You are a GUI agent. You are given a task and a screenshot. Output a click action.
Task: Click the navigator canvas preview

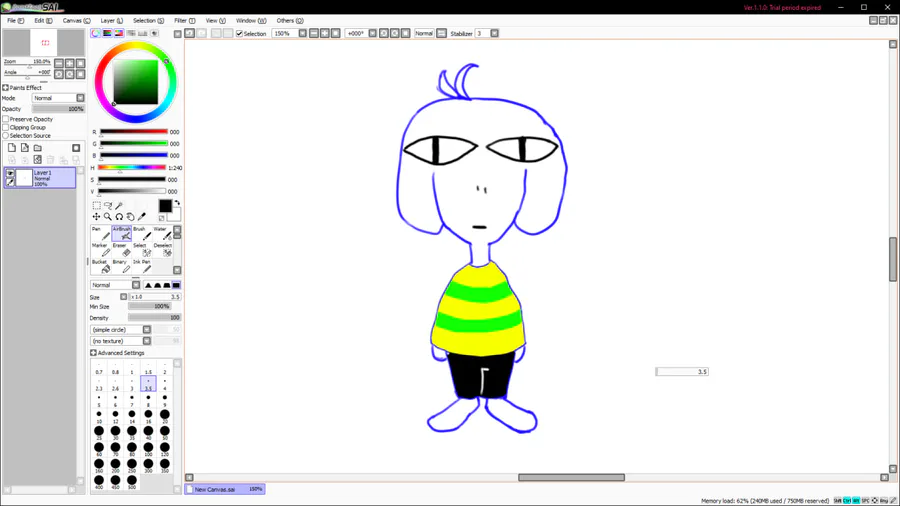(44, 43)
